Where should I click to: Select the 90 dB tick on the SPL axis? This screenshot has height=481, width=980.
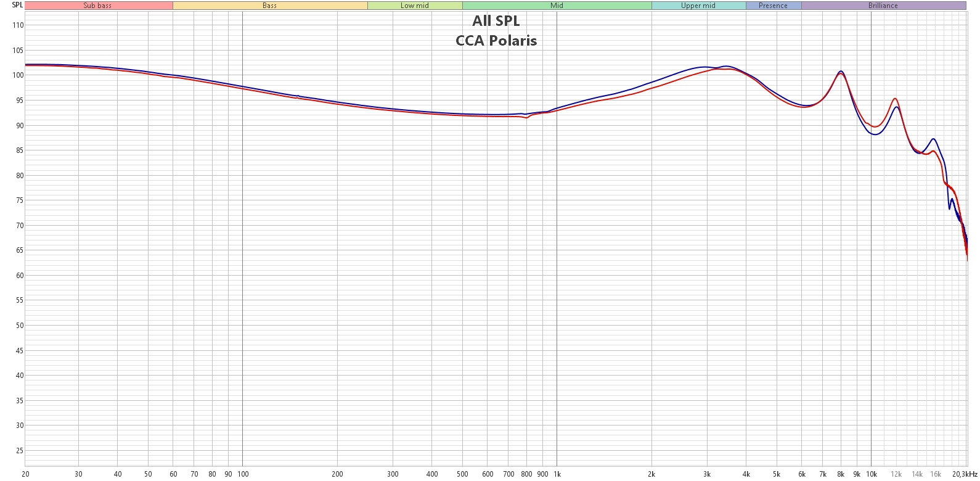tap(20, 125)
